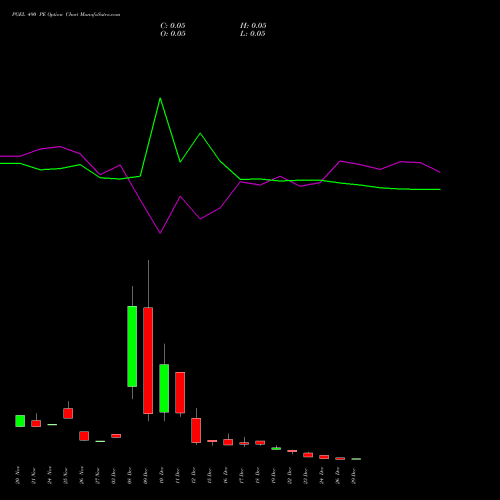Select the tall red candle for 09 Dec
Image resolution: width=500 pixels, height=500 pixels.
click(148, 360)
